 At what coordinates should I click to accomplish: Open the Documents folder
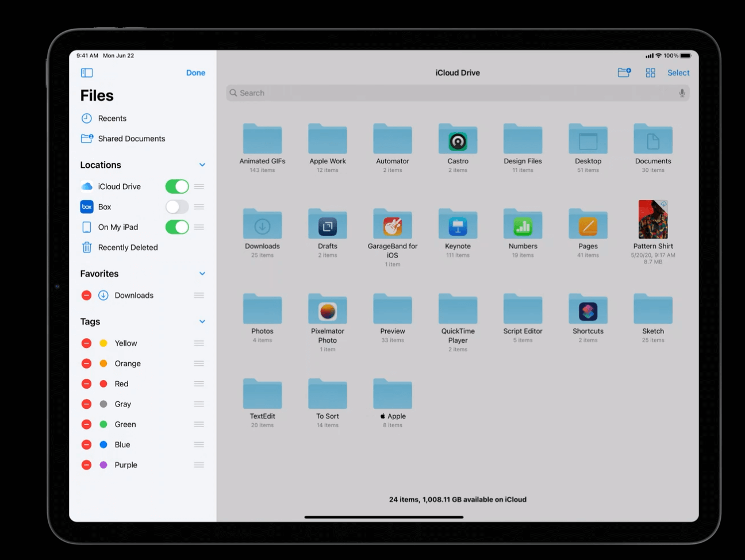[653, 139]
